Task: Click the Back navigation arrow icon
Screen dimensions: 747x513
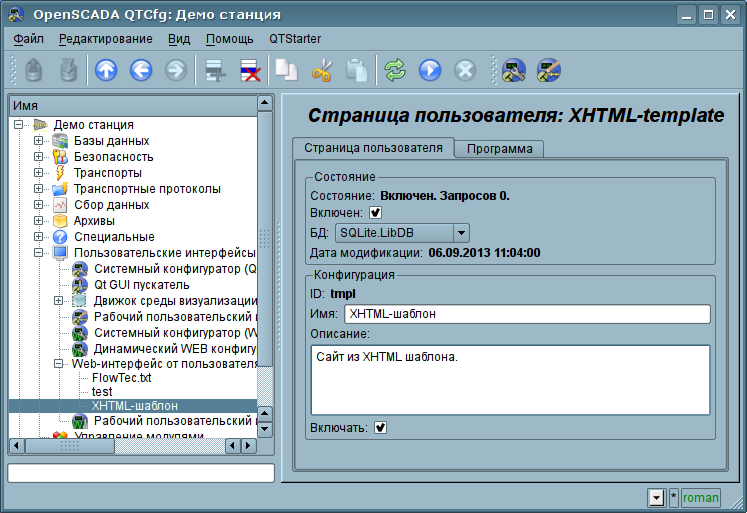Action: pos(140,70)
